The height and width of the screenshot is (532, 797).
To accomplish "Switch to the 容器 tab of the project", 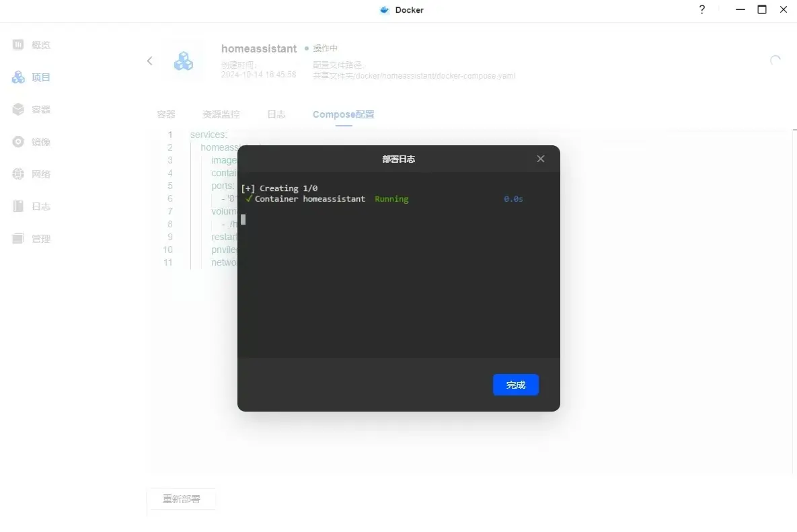I will (166, 114).
